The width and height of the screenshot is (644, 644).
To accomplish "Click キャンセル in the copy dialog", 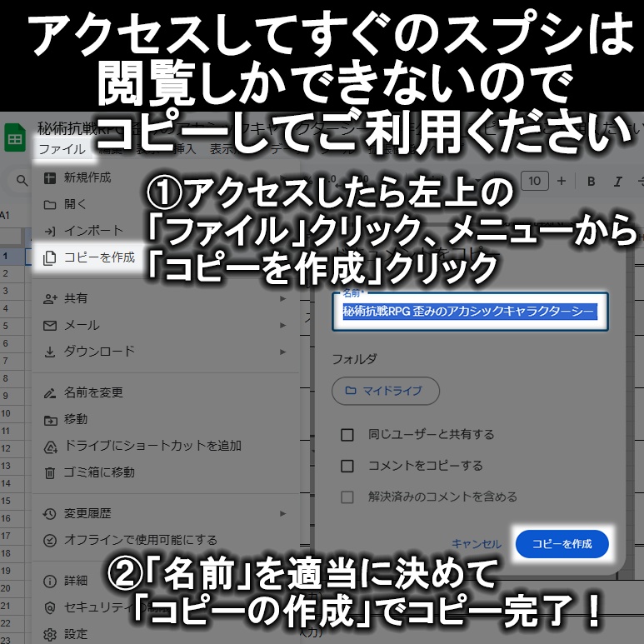I will pos(477,544).
